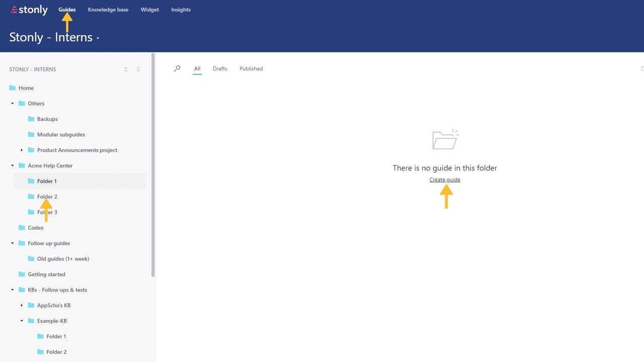Show the All guides filter tab
The height and width of the screenshot is (362, 644).
coord(197,69)
